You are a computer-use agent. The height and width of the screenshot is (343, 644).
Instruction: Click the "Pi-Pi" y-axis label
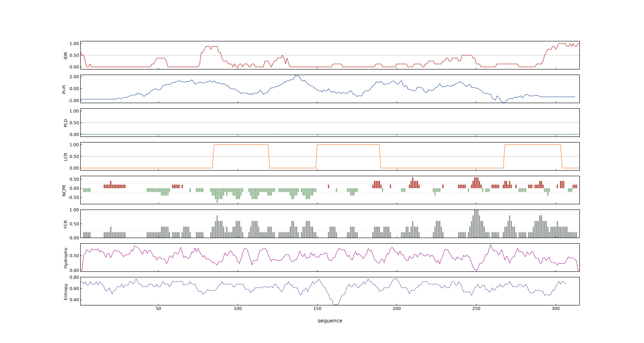pos(64,89)
